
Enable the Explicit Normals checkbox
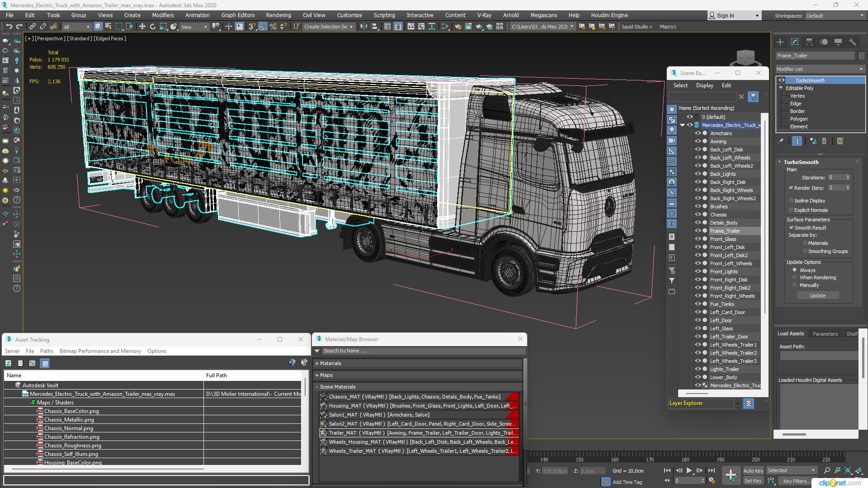pyautogui.click(x=791, y=210)
